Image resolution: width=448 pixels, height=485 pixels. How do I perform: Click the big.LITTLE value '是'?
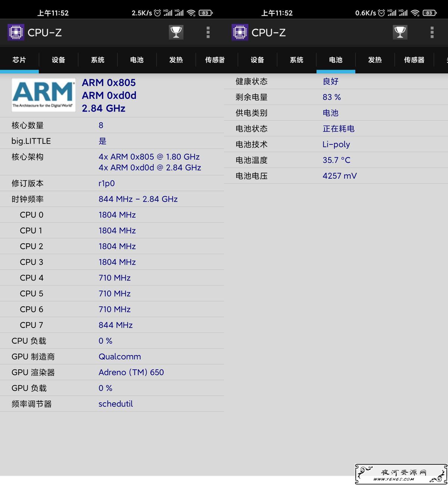pyautogui.click(x=103, y=141)
